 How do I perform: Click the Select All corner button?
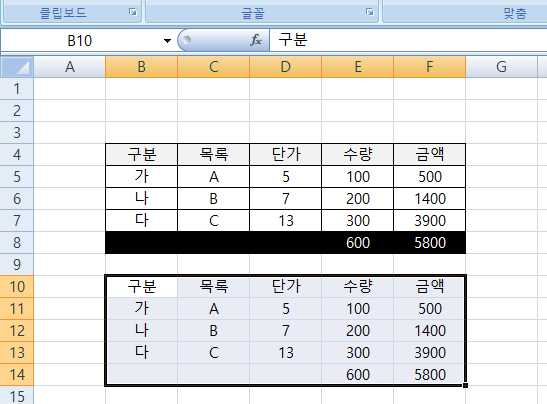pyautogui.click(x=17, y=67)
